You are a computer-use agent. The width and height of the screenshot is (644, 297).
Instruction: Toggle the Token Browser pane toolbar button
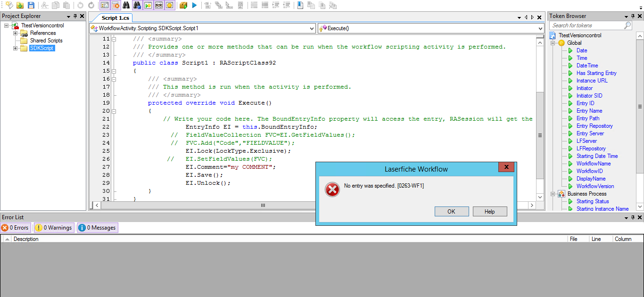[x=170, y=5]
